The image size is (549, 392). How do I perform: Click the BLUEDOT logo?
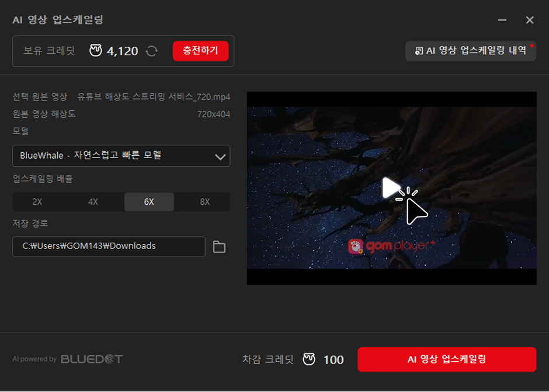point(92,359)
